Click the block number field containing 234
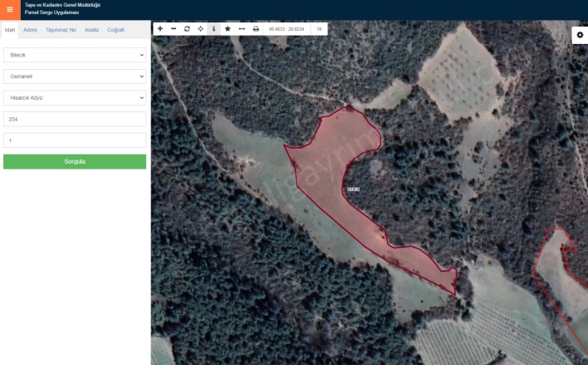588x365 pixels. 75,120
